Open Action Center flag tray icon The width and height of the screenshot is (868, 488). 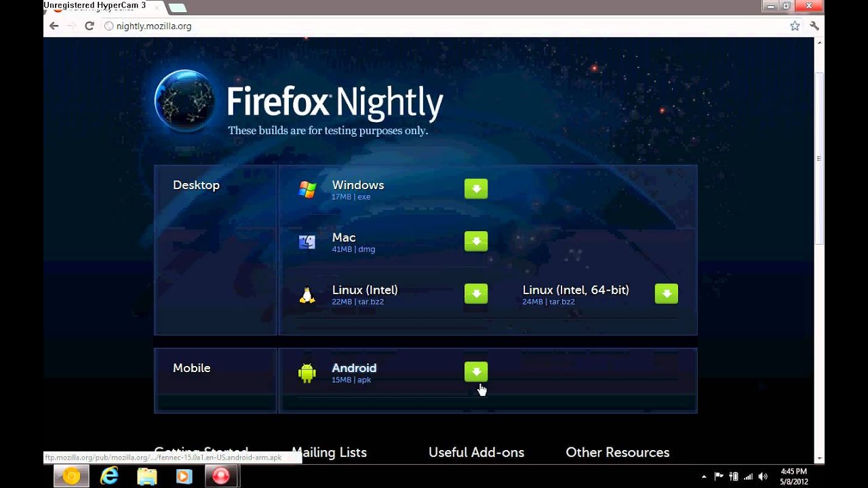click(x=719, y=476)
